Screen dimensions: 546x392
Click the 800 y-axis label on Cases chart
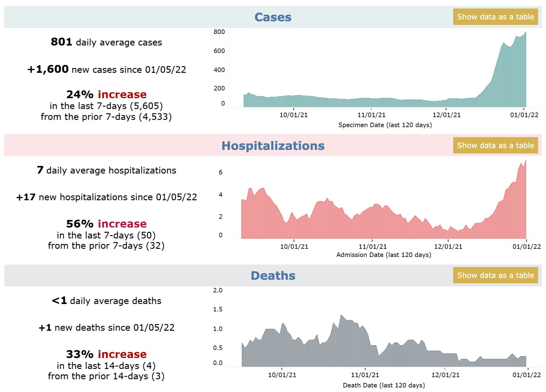pos(219,32)
